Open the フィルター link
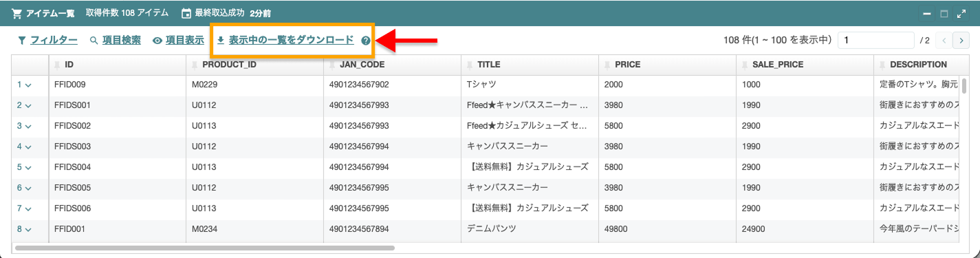980x258 pixels. [54, 41]
